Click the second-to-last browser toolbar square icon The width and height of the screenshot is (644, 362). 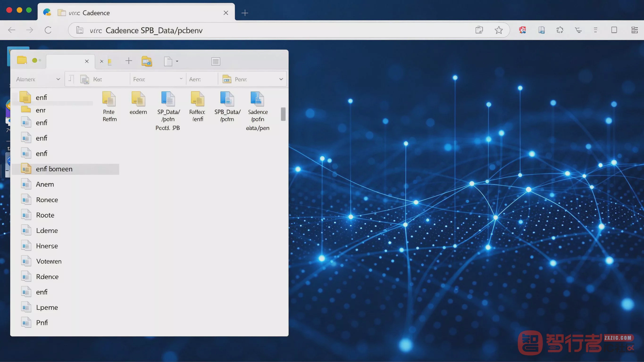(614, 30)
